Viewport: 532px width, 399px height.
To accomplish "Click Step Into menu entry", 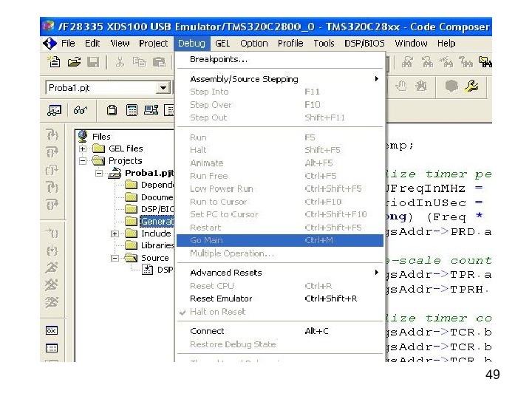I will (x=280, y=92).
